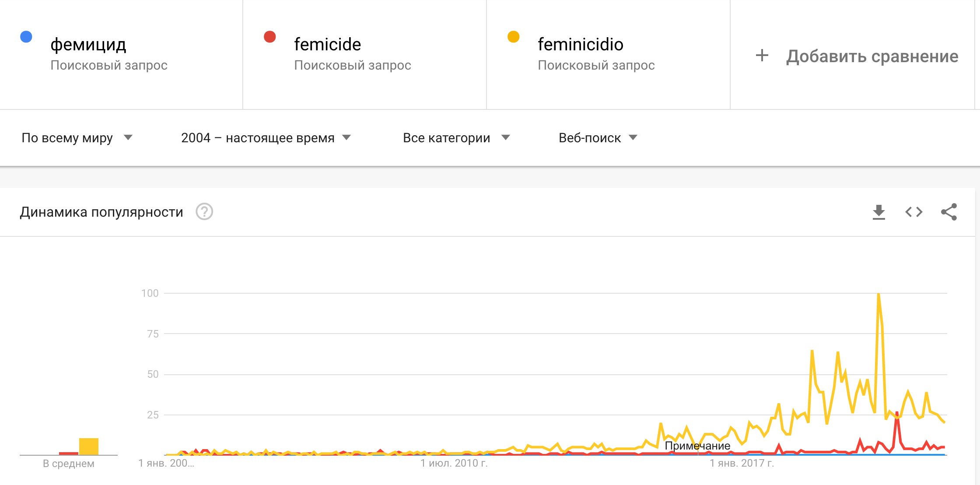980x485 pixels.
Task: Click the yellow average bar for feminicidio
Action: click(89, 446)
